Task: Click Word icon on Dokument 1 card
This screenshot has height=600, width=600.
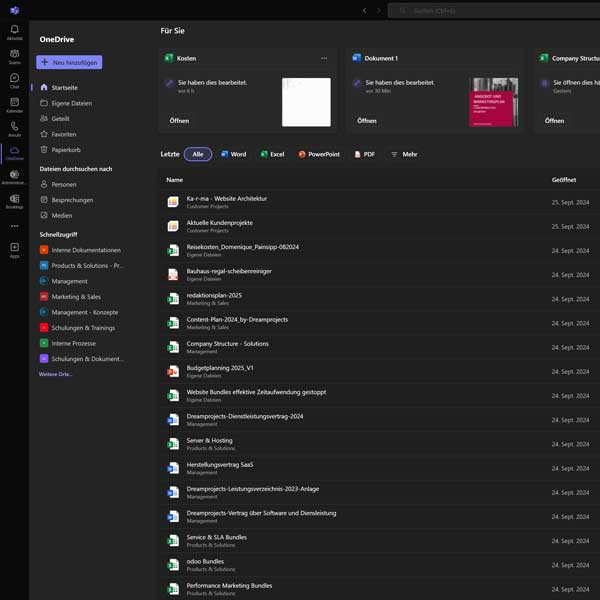Action: point(356,58)
